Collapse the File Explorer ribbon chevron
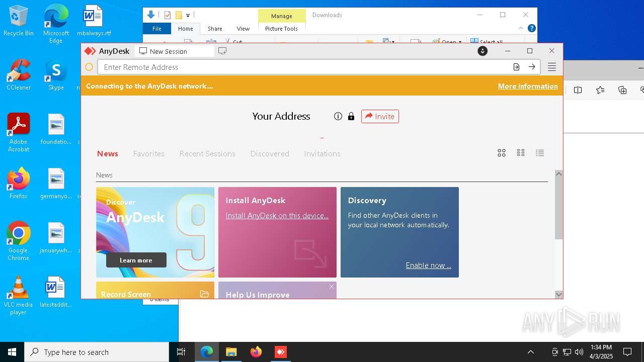The height and width of the screenshot is (362, 644). click(x=521, y=29)
